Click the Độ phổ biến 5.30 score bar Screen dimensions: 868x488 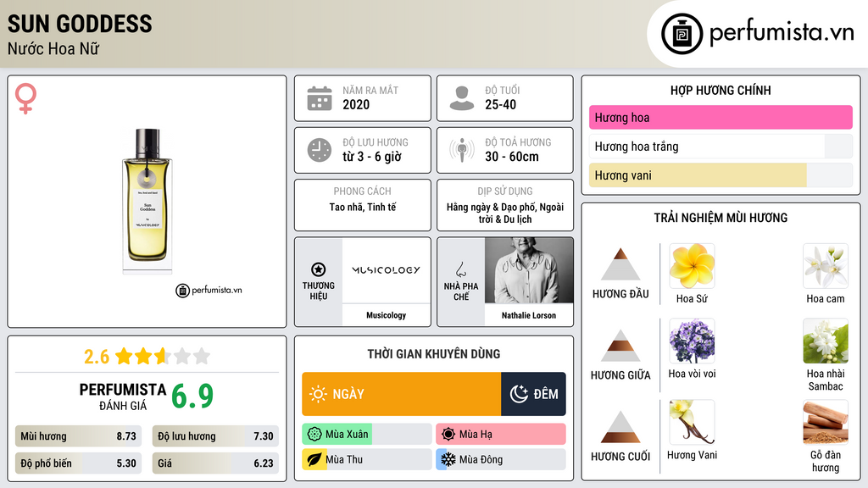coord(78,463)
